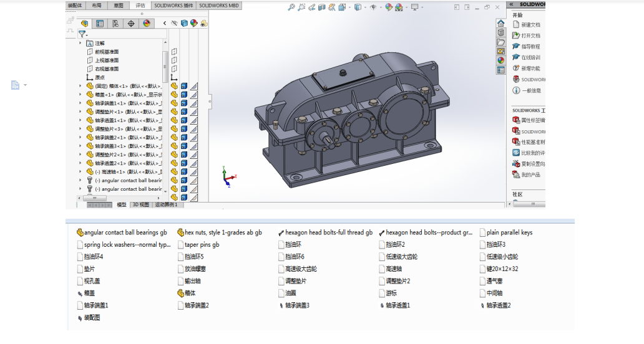Expand the 注解 annotations tree node
Screen dimensions: 644x344
pyautogui.click(x=80, y=44)
